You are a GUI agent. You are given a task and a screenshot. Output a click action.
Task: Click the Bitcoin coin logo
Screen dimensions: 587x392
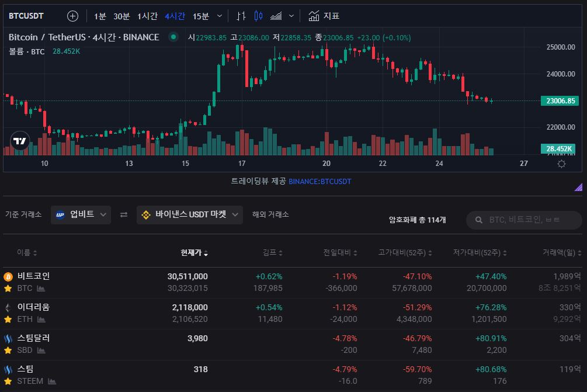(8, 277)
